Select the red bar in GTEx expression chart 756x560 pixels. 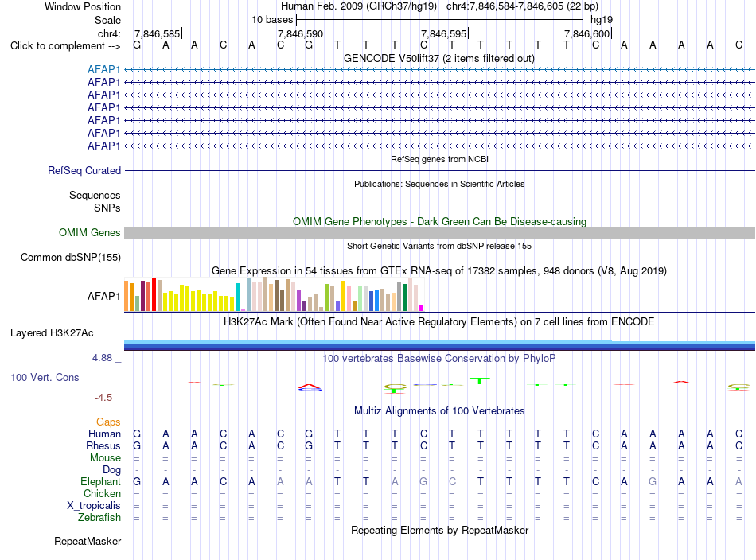pos(154,294)
